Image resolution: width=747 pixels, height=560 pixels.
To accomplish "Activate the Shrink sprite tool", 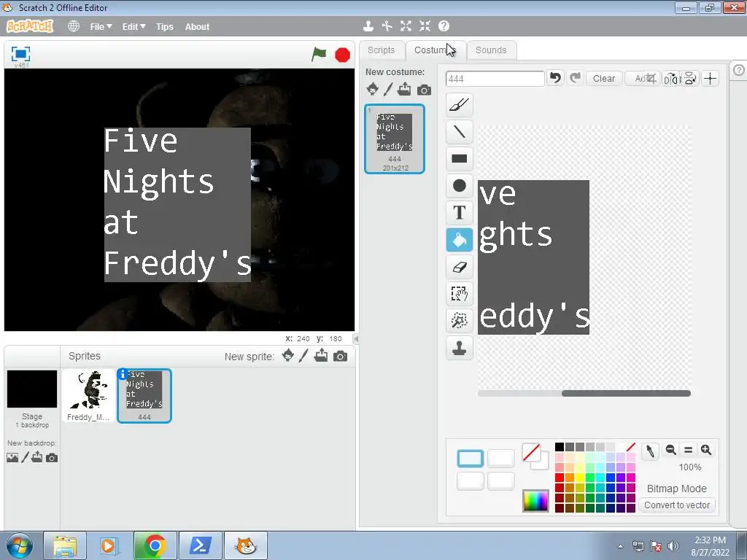I will click(425, 26).
